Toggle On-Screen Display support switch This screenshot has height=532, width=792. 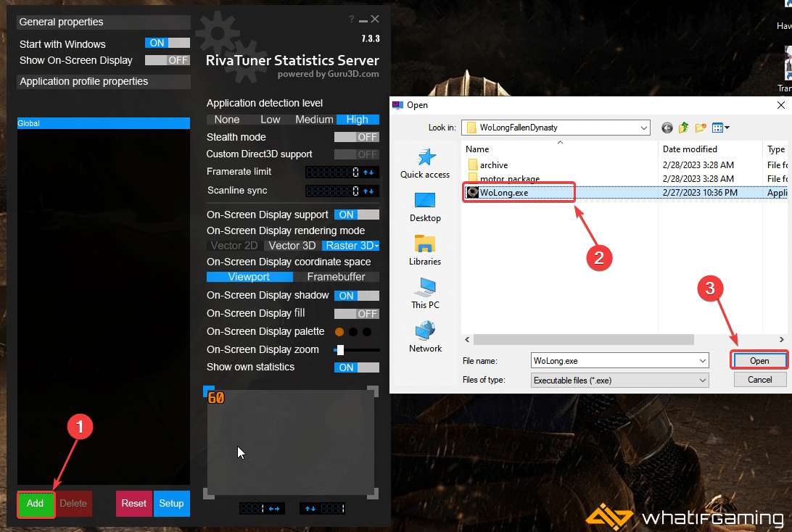coord(357,215)
